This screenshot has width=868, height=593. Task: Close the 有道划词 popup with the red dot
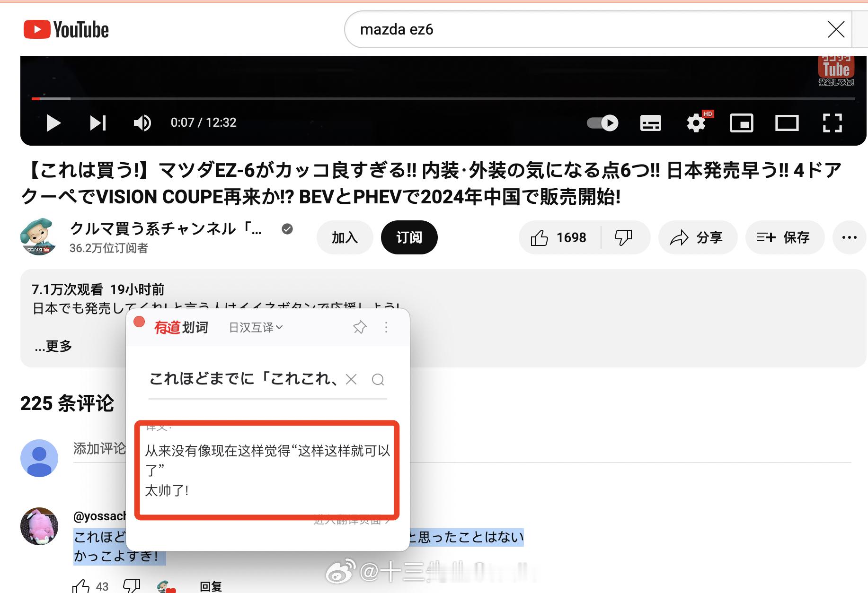(x=139, y=322)
